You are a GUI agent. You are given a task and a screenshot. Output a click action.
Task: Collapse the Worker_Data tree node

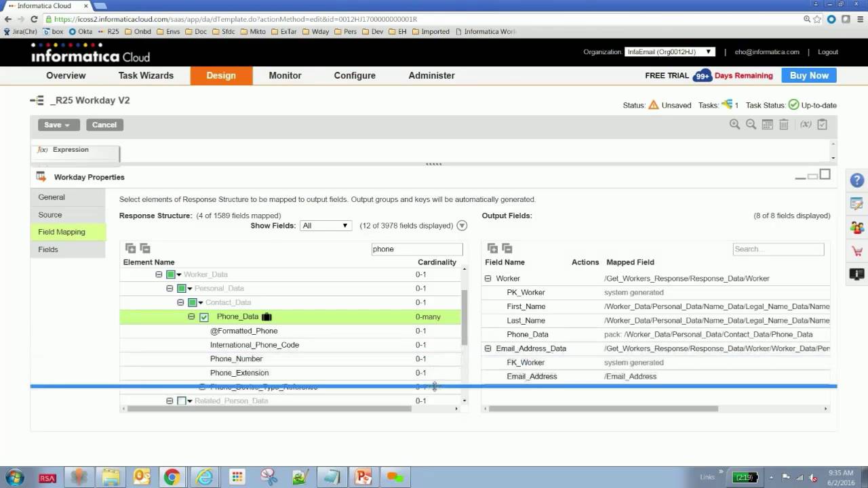click(159, 274)
